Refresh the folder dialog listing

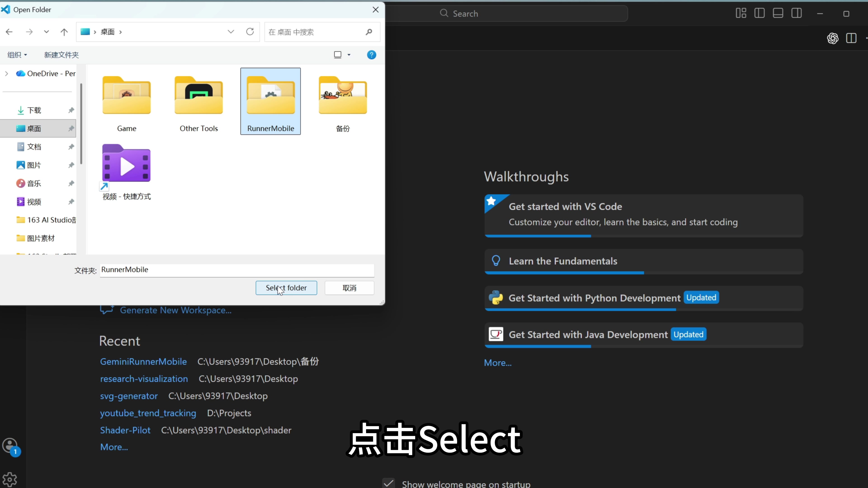tap(250, 32)
